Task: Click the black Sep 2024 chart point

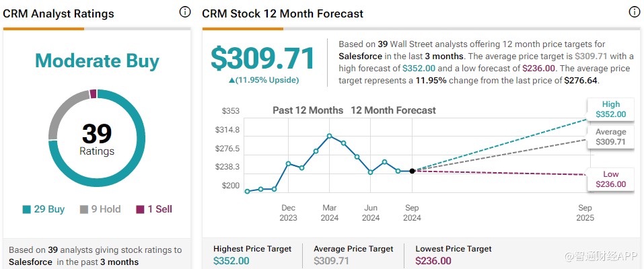Action: [x=412, y=171]
